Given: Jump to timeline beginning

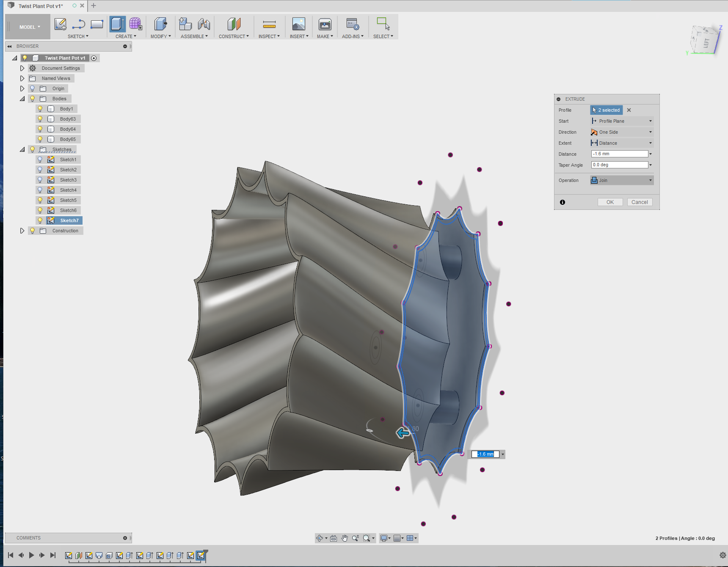Looking at the screenshot, I should (x=11, y=555).
